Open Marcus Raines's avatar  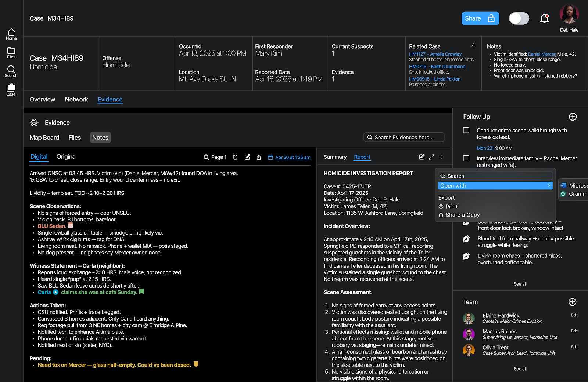[x=469, y=334]
